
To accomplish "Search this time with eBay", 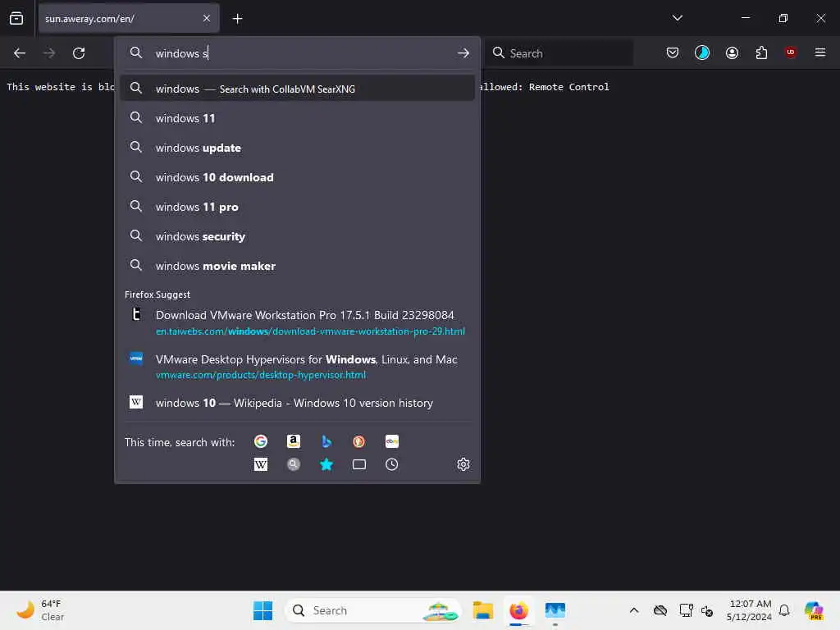I will (391, 441).
